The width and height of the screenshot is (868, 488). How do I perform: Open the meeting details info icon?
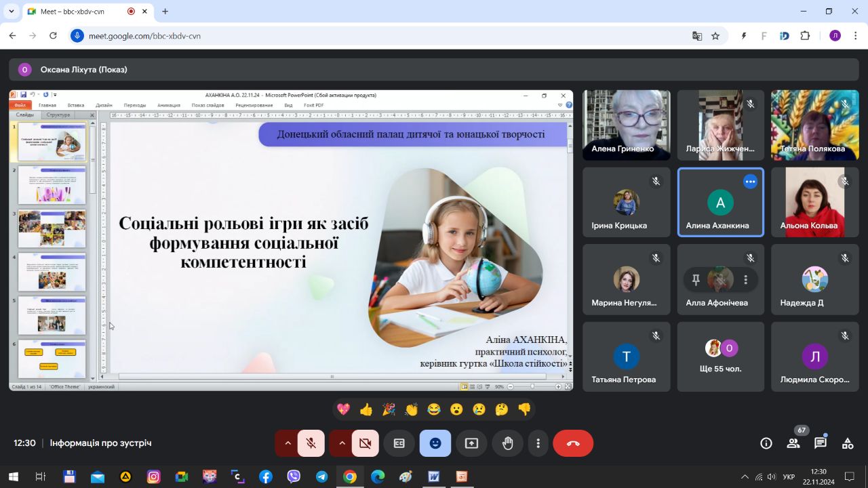(x=766, y=443)
